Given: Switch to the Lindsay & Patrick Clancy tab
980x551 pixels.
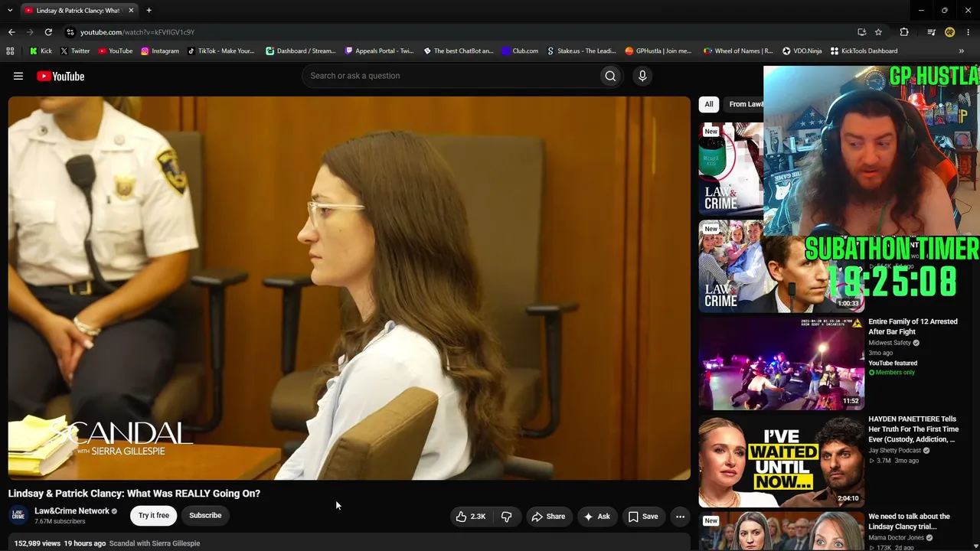Looking at the screenshot, I should click(x=78, y=11).
